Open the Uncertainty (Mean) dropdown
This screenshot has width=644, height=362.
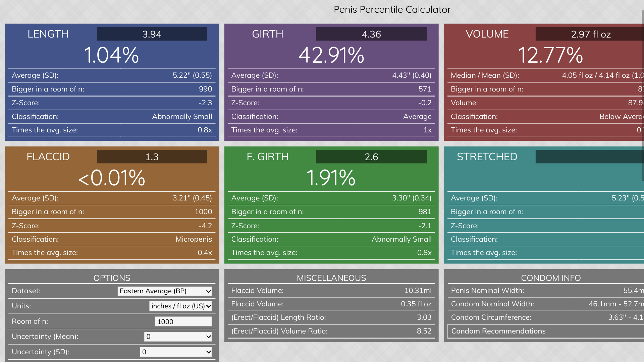click(x=178, y=337)
